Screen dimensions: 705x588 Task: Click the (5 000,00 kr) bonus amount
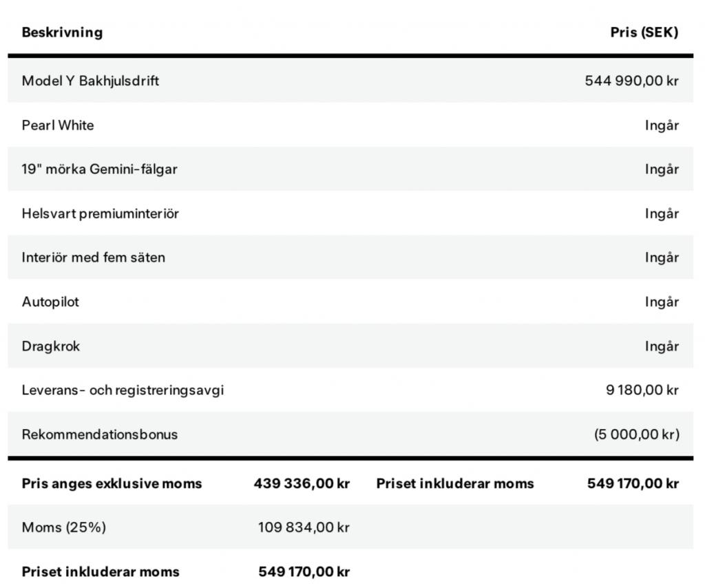click(636, 434)
